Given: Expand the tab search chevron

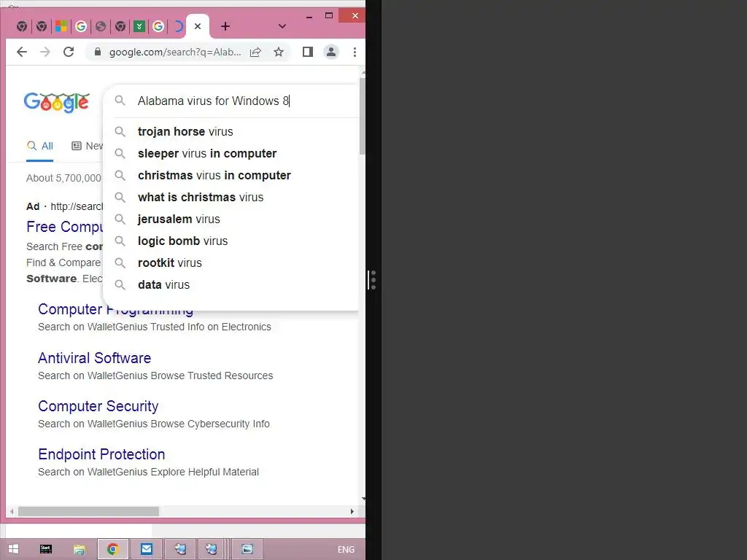Looking at the screenshot, I should pos(282,26).
